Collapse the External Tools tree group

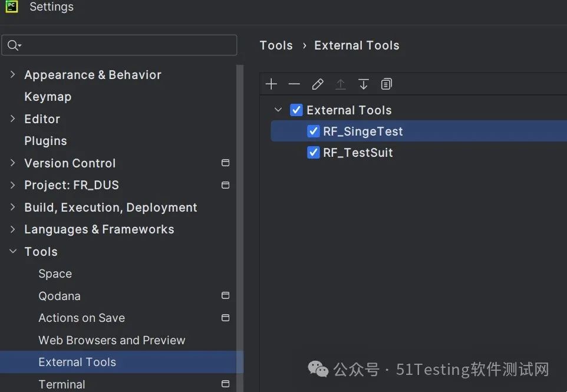pyautogui.click(x=279, y=110)
